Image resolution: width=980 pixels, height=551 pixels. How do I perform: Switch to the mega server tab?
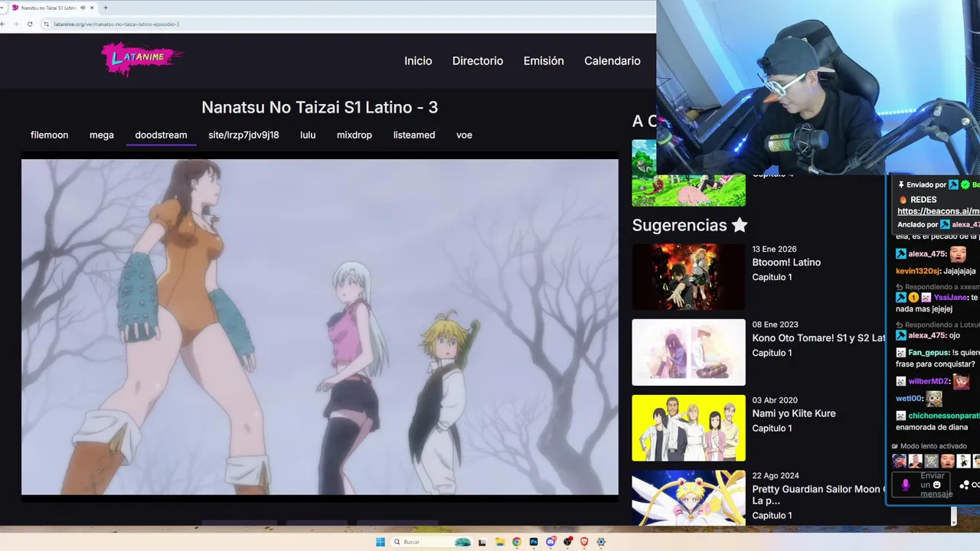click(101, 135)
